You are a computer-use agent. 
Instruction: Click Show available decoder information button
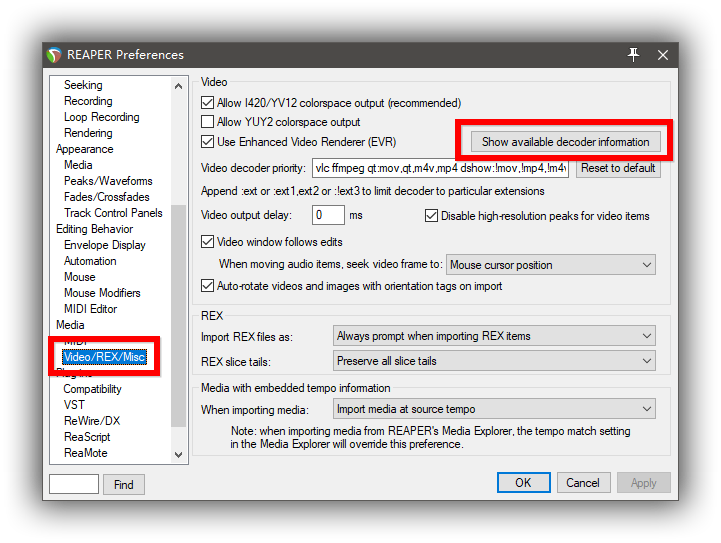tap(566, 142)
